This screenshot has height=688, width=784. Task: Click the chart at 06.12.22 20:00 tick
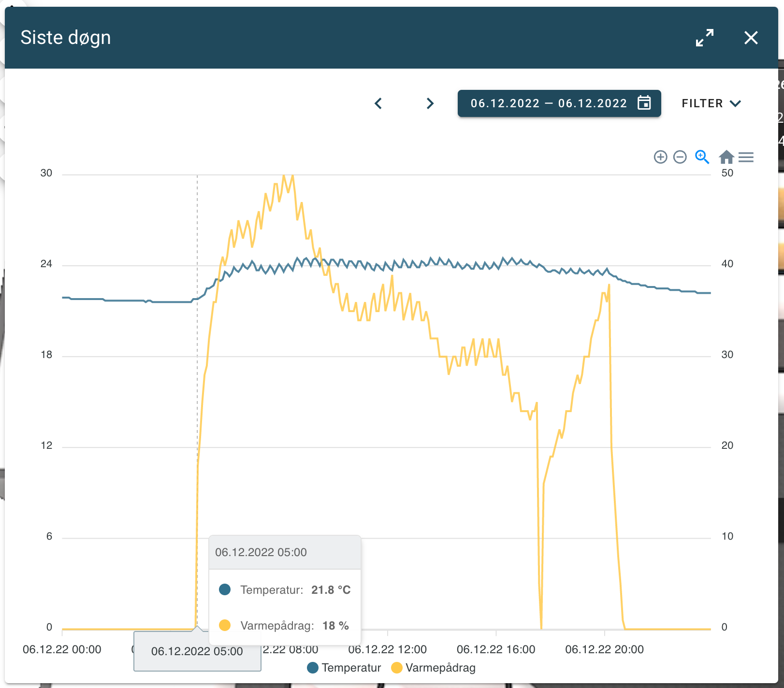click(x=605, y=649)
